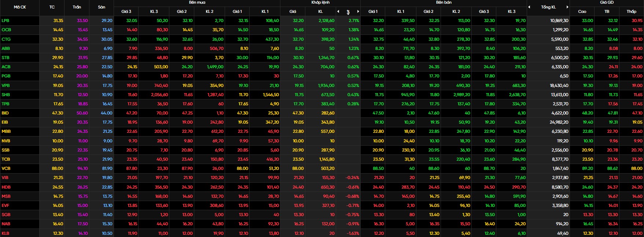Sort by the TC reference price header

point(52,7)
